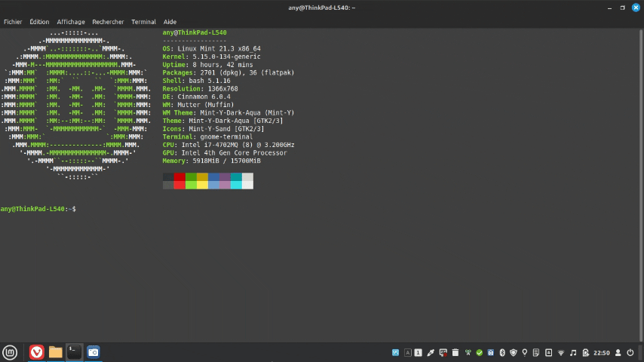
Task: Click the battery power applet icon
Action: tap(586, 352)
